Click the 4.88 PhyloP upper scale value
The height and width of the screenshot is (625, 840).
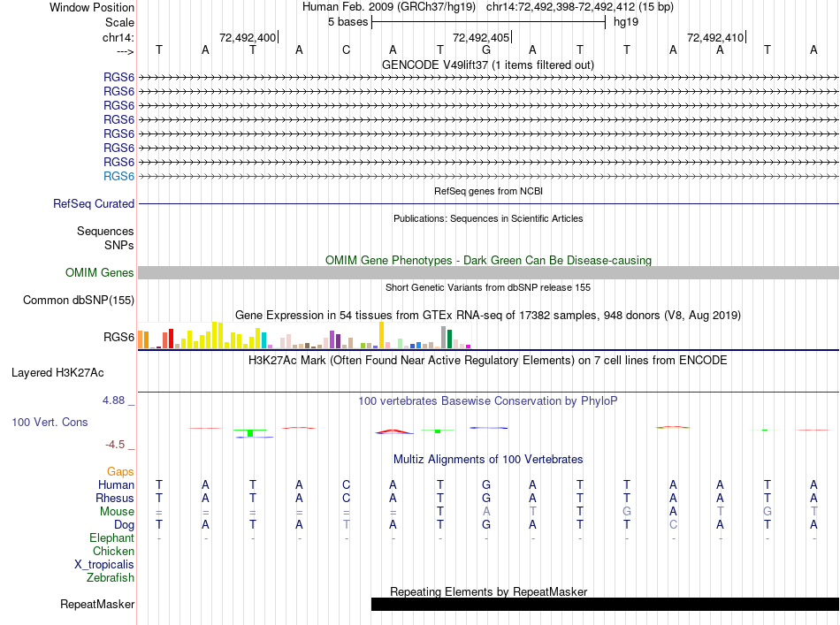tap(113, 400)
